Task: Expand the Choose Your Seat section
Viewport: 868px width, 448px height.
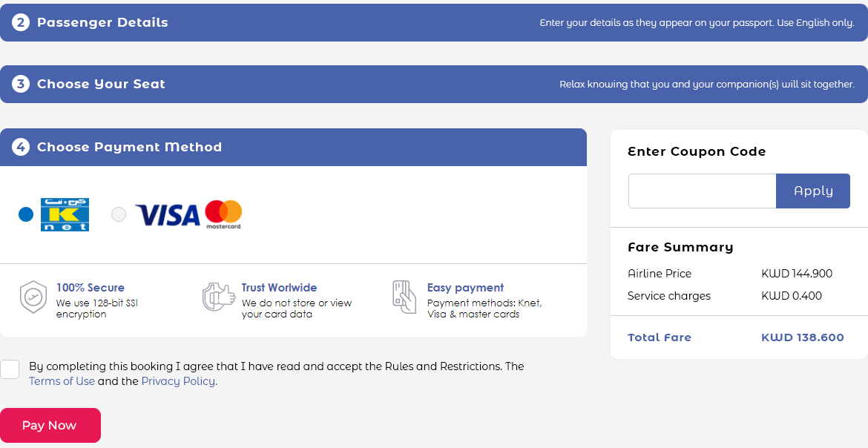Action: [101, 85]
